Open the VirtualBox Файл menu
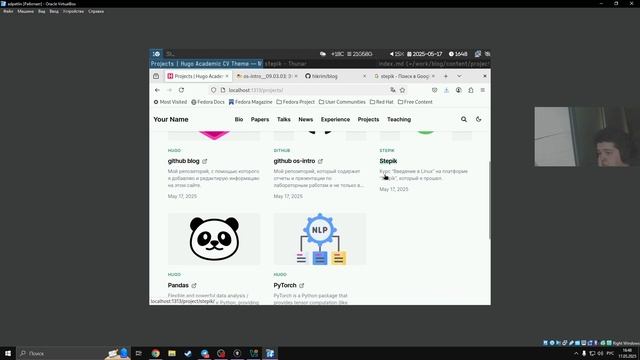Viewport: 640px width, 360px height. 8,11
